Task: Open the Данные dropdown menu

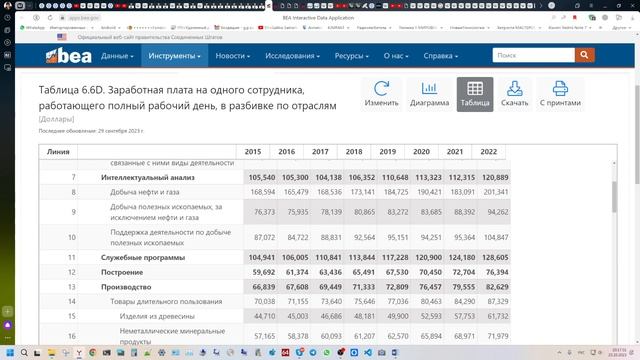Action: 117,56
